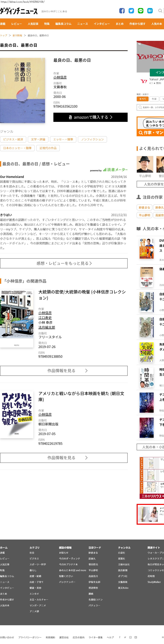This screenshot has height=644, width=164.
Task: Select the エッセー・随筆 genre tag
Action: coord(63,139)
